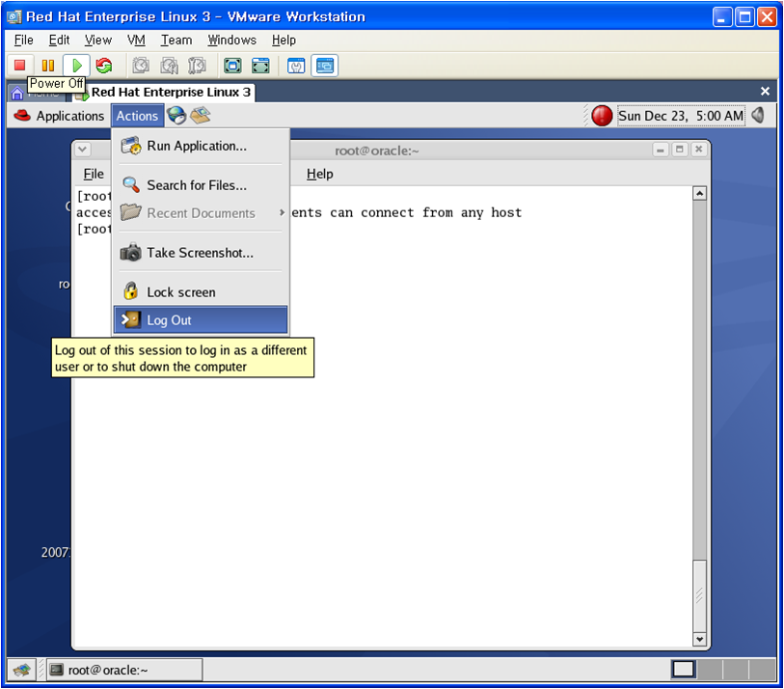Minimize the root@oracle terminal window
Screen dimensions: 784x689
pos(661,150)
